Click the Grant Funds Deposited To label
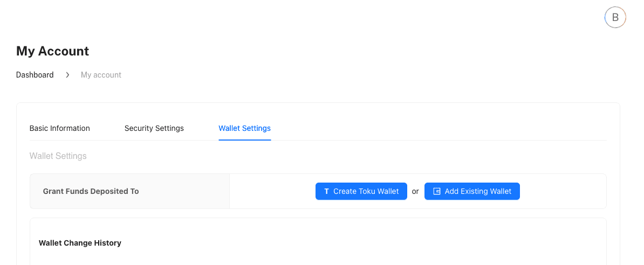Viewport: 644px width, 265px height. [91, 191]
